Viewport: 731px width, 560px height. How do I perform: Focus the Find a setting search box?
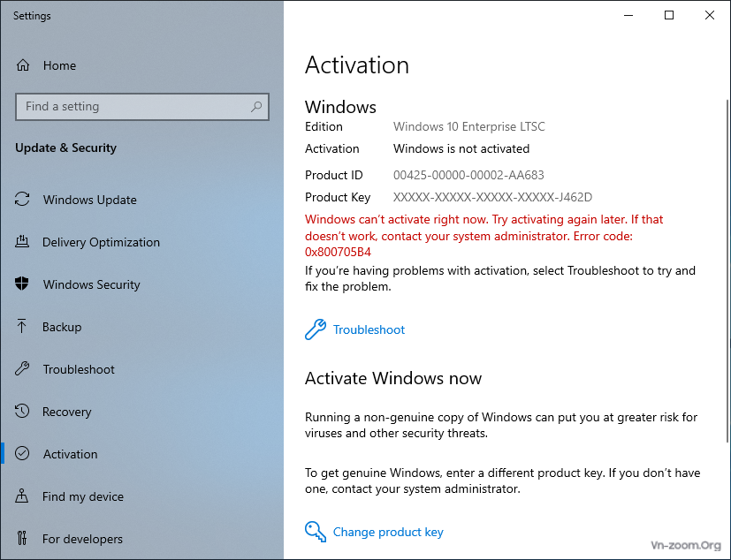[142, 107]
